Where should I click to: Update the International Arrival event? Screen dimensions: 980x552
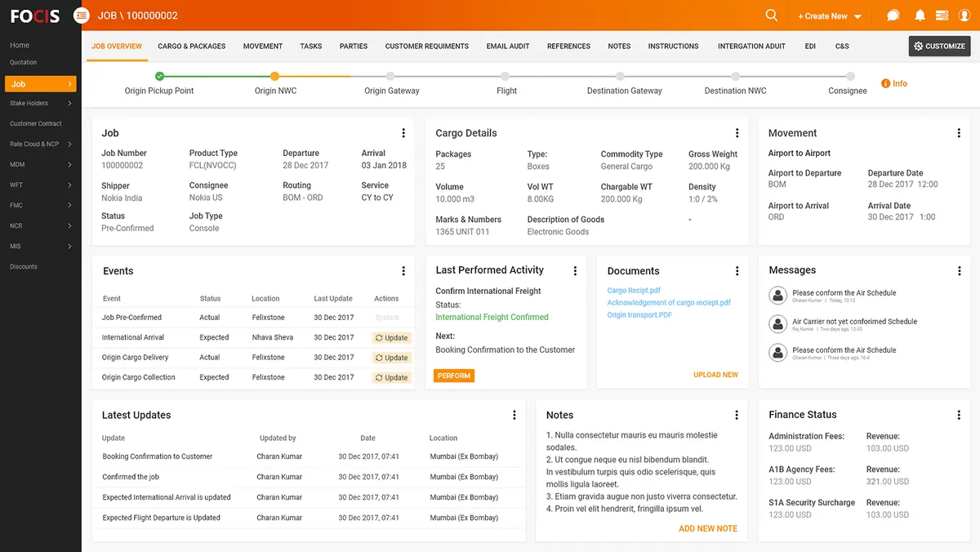(392, 337)
